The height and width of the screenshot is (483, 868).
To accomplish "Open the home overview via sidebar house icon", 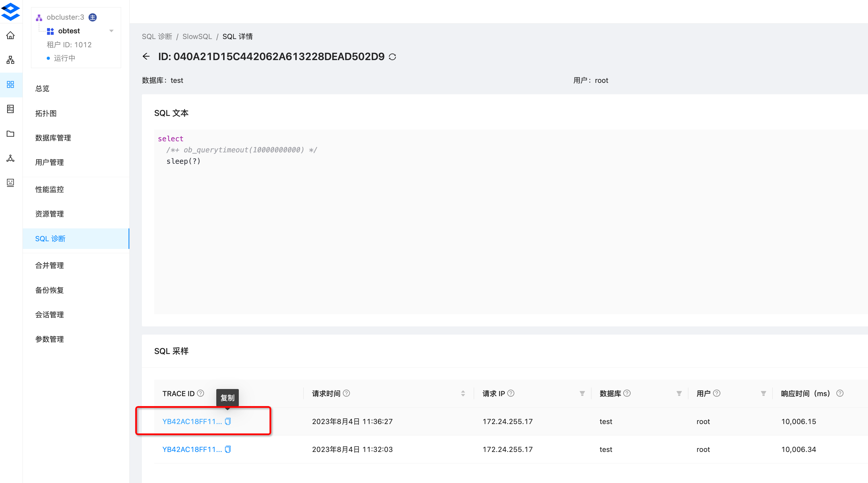I will [x=10, y=35].
